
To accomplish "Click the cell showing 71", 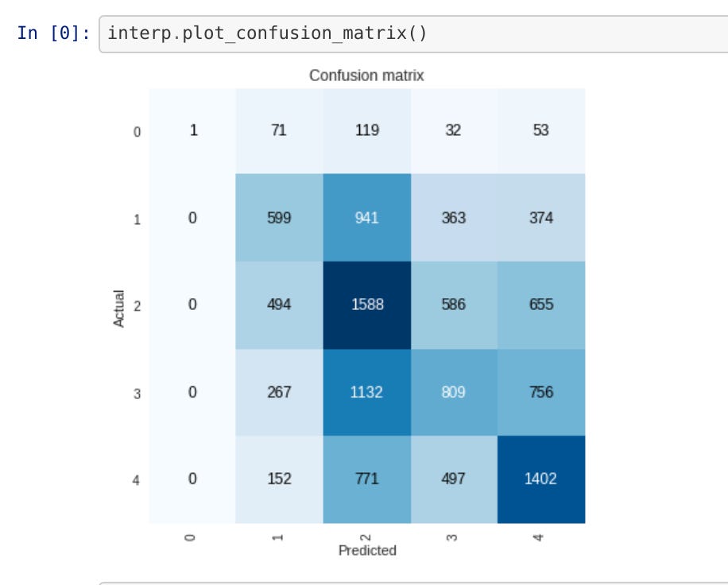I will (x=280, y=131).
